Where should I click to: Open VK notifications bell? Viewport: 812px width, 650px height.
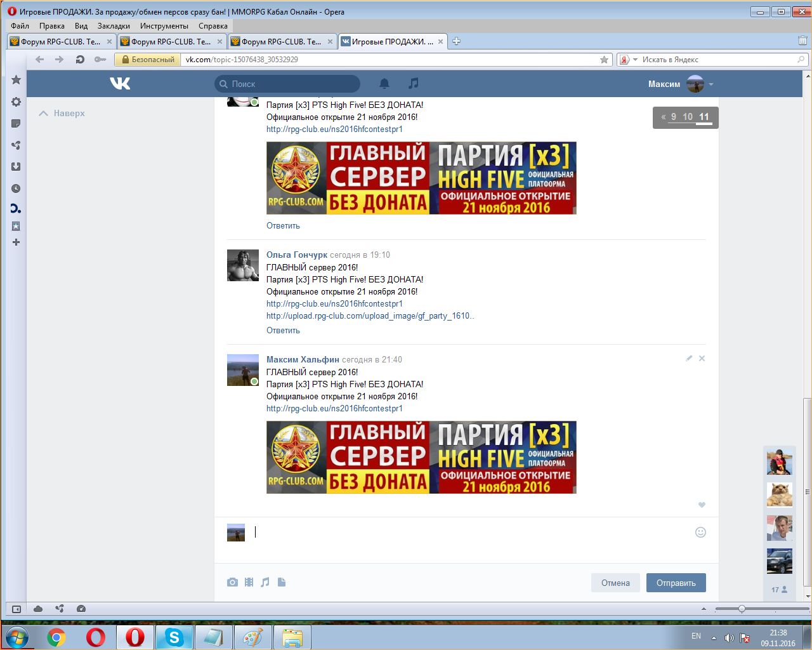click(x=384, y=83)
